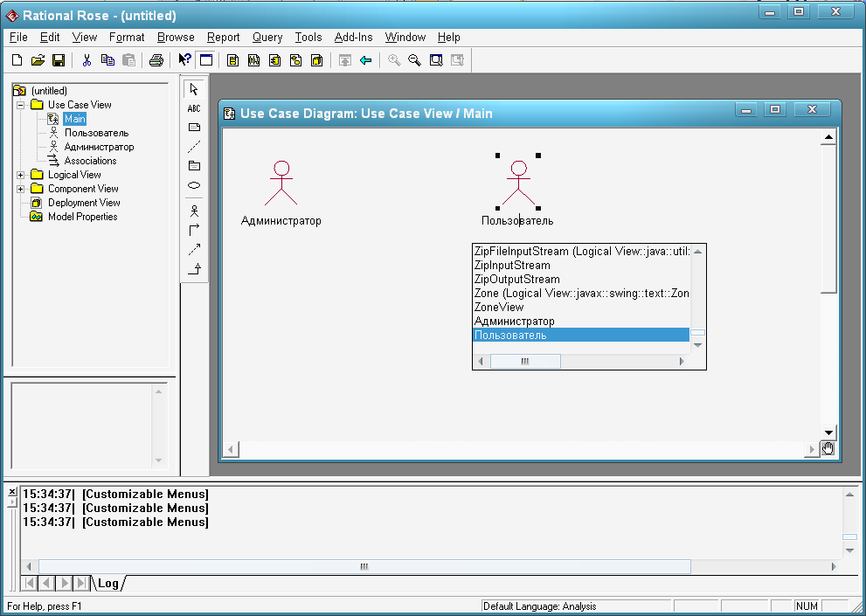This screenshot has width=866, height=616.
Task: Select (untitled) root model node
Action: pos(49,91)
